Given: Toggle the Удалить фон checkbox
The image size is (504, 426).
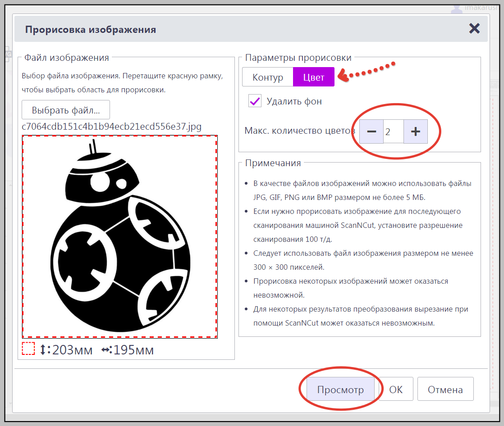Looking at the screenshot, I should [x=255, y=101].
